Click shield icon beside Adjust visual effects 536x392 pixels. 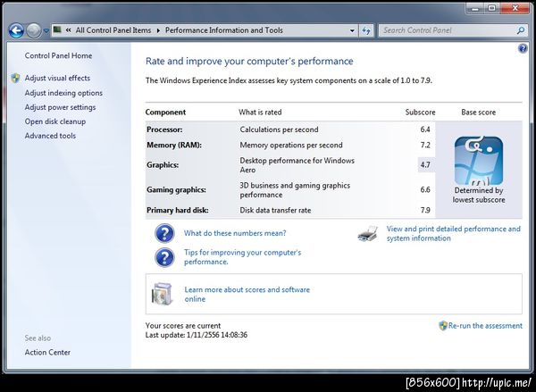point(15,78)
